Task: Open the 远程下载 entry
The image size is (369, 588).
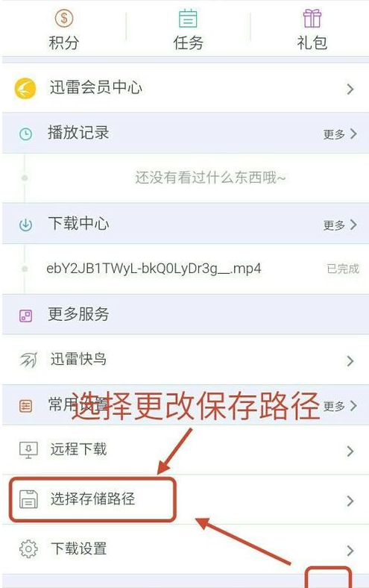Action: click(186, 450)
